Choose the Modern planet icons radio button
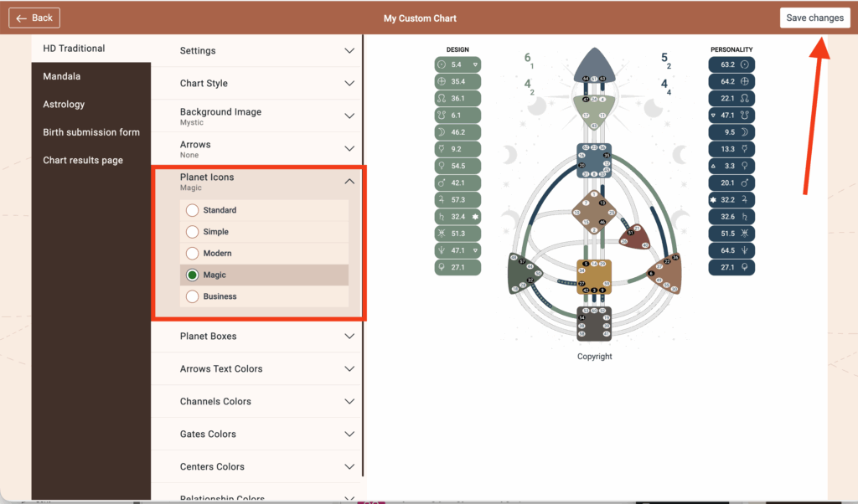Viewport: 858px width, 504px height. [193, 254]
